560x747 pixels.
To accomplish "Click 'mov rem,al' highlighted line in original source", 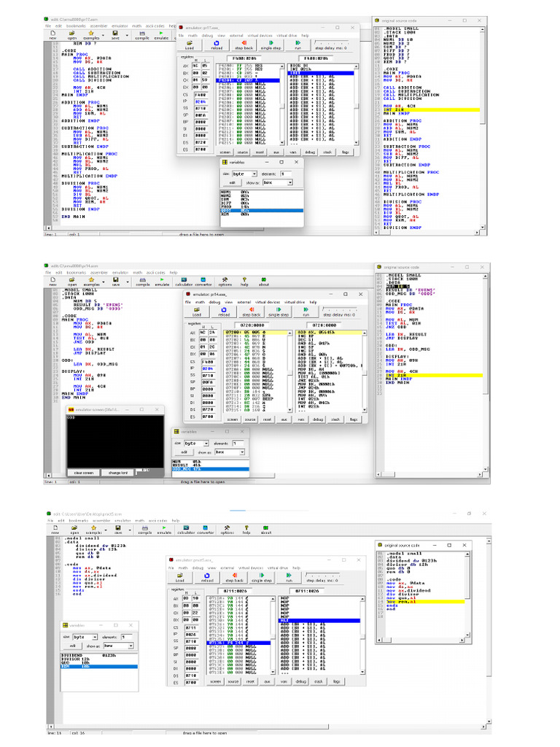I will pos(425,602).
